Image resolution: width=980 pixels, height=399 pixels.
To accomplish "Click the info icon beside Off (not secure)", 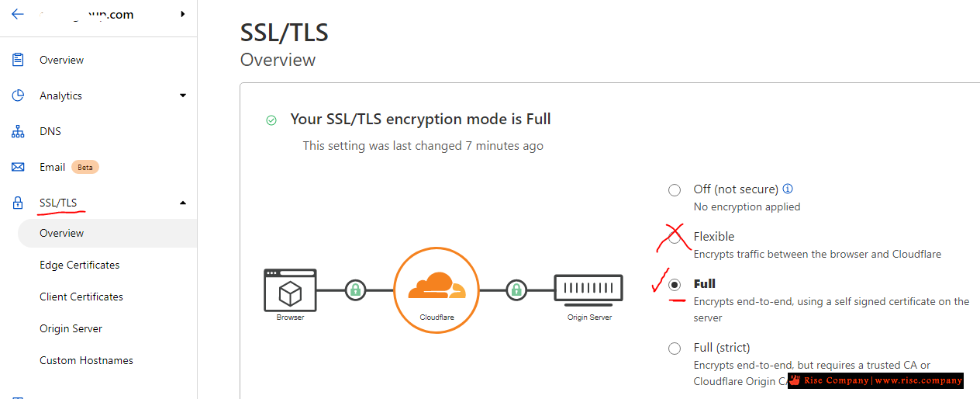I will 788,189.
